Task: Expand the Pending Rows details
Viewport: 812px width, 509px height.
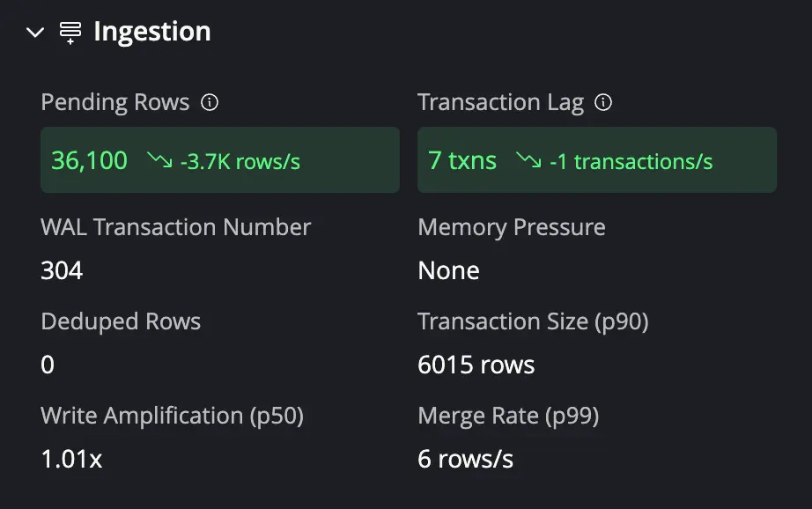Action: pyautogui.click(x=114, y=102)
